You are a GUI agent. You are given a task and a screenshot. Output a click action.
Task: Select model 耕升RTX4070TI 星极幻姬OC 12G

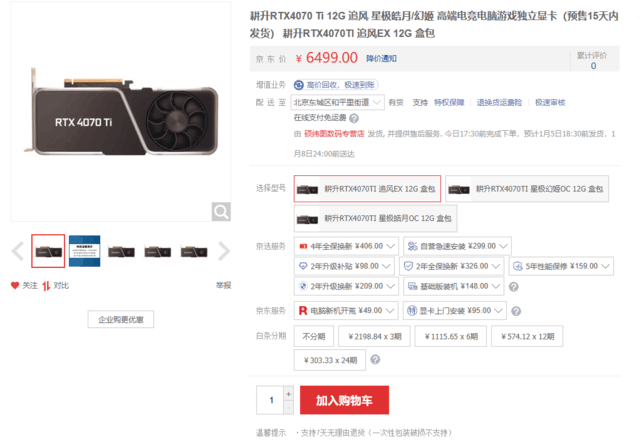(527, 189)
